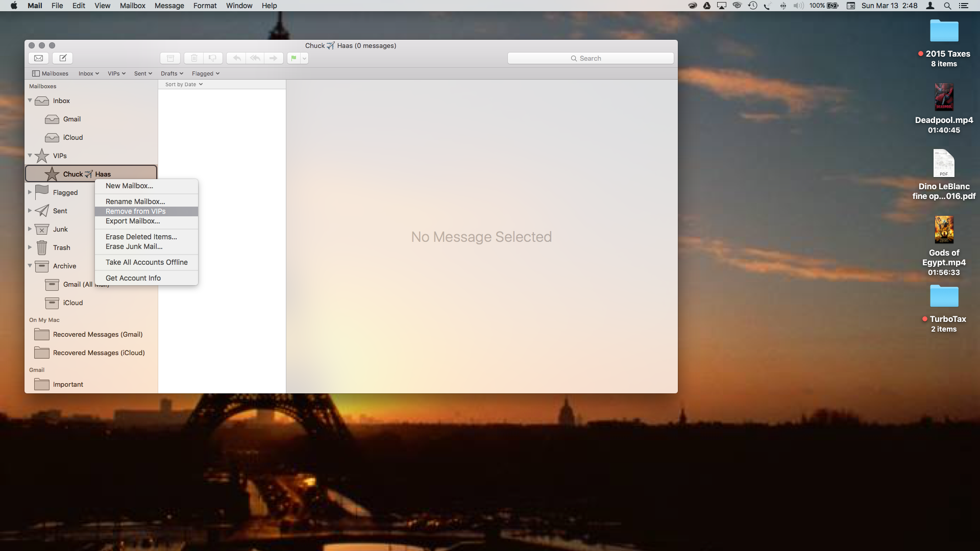Click the Reply All double-arrow icon

tap(255, 58)
